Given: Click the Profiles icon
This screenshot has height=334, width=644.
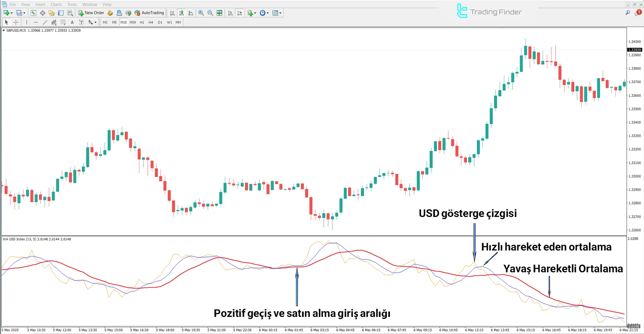Looking at the screenshot, I should pyautogui.click(x=19, y=13).
